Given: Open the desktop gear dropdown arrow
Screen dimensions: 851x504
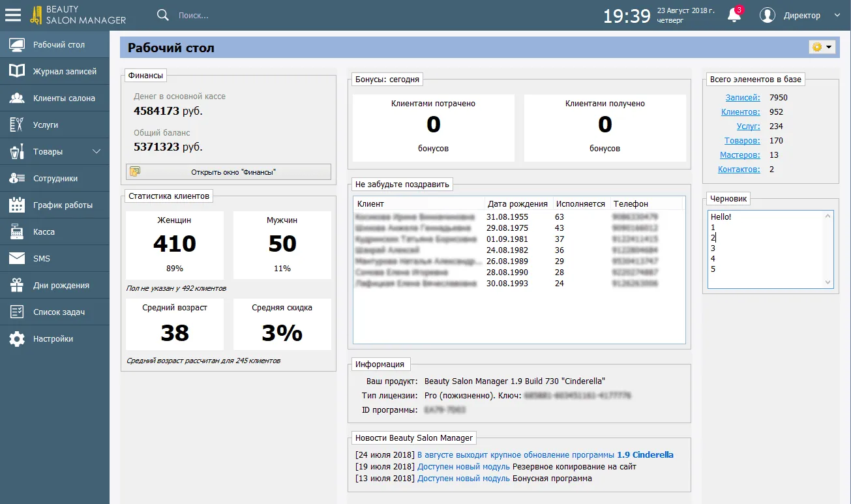Looking at the screenshot, I should tap(829, 47).
